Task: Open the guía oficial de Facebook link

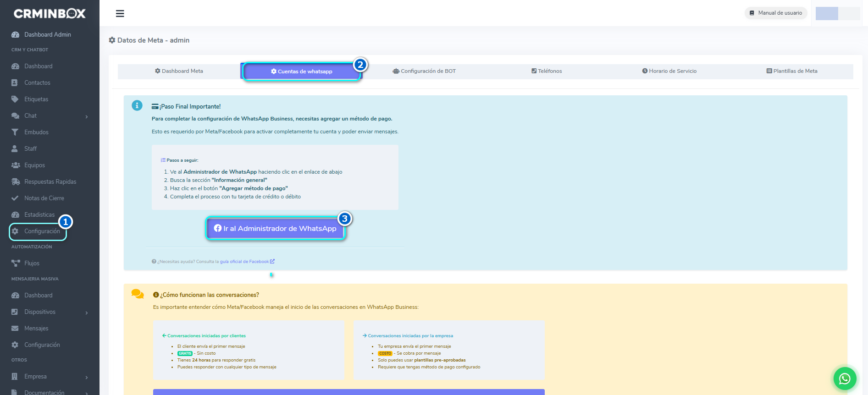Action: (247, 262)
